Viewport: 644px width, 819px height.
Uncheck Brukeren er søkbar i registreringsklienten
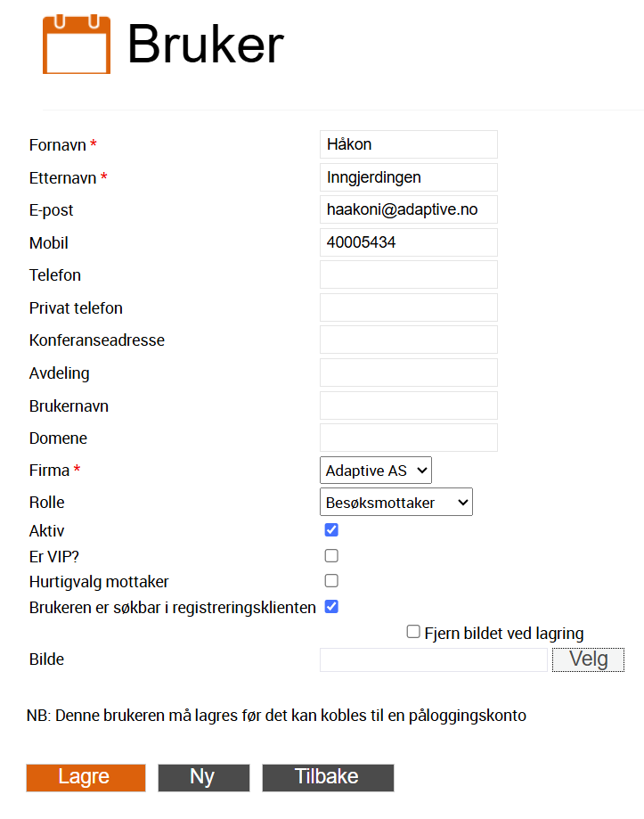coord(331,606)
